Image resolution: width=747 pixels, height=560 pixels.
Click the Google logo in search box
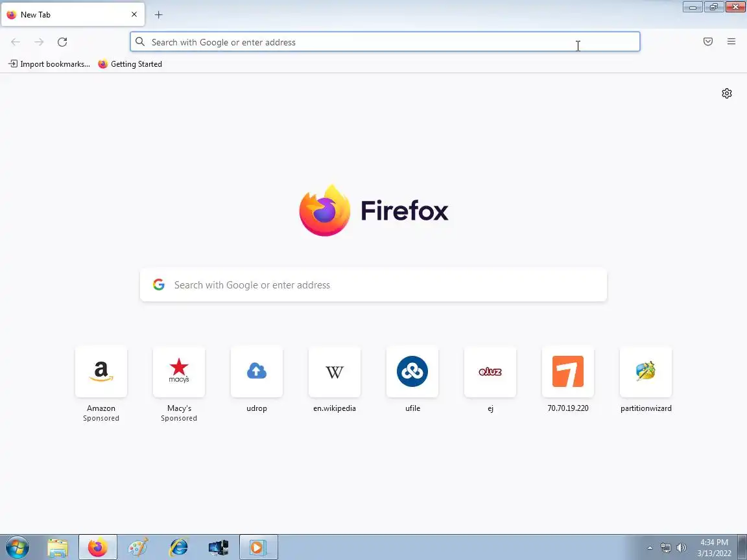point(159,285)
